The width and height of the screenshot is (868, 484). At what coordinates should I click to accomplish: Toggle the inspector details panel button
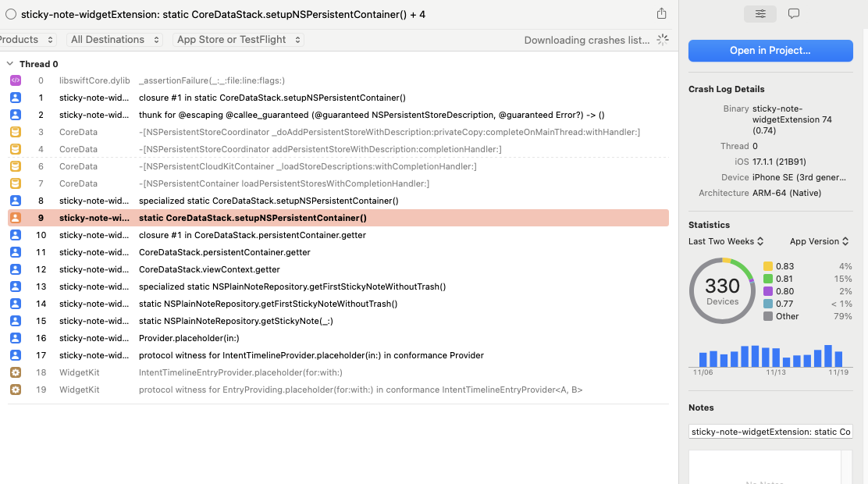[760, 14]
